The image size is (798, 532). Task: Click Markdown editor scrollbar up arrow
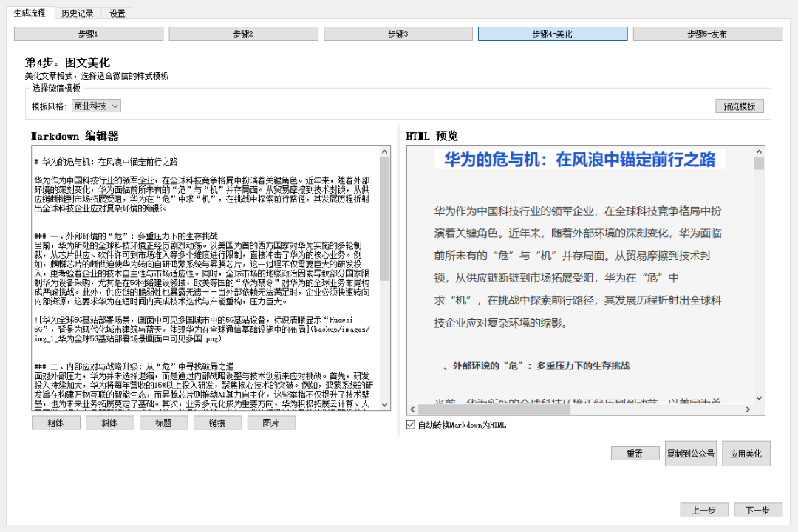point(385,151)
